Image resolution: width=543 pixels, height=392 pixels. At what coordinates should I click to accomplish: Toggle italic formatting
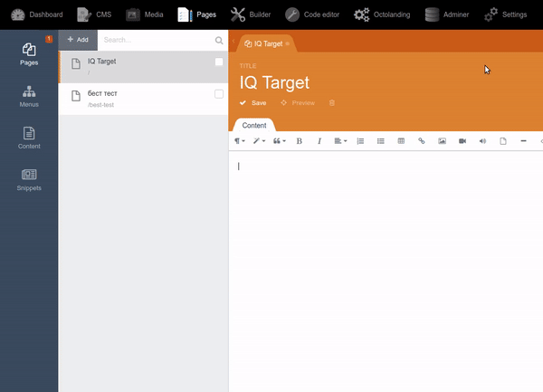click(x=319, y=141)
